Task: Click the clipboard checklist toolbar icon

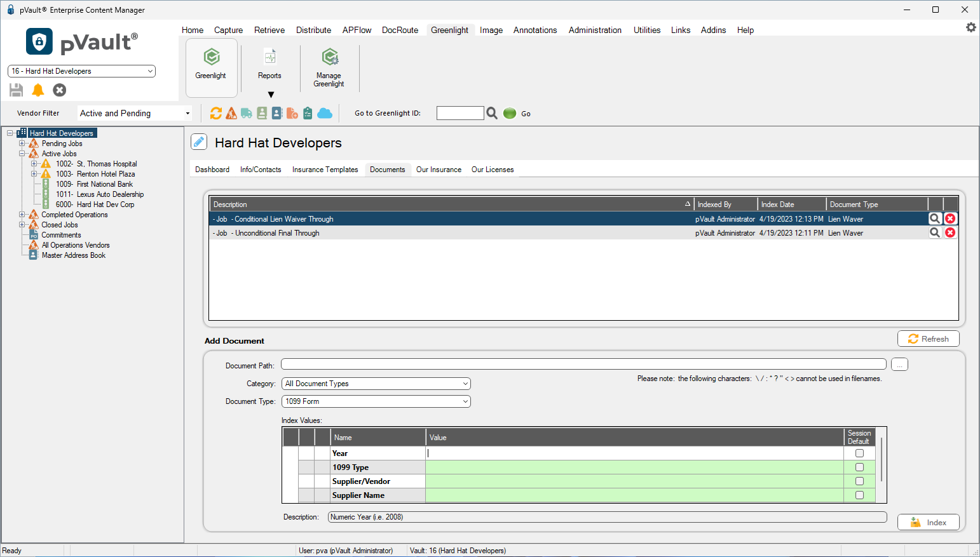Action: pyautogui.click(x=308, y=113)
